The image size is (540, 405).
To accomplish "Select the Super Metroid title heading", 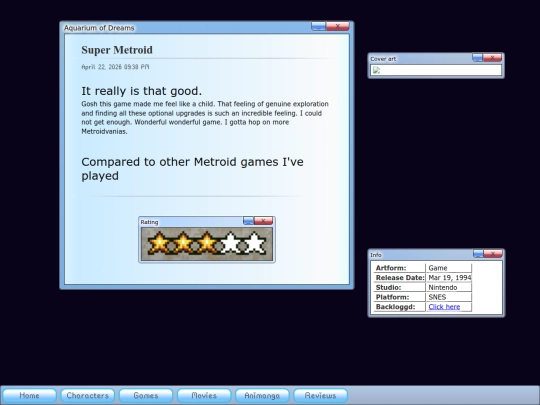I will pyautogui.click(x=117, y=50).
